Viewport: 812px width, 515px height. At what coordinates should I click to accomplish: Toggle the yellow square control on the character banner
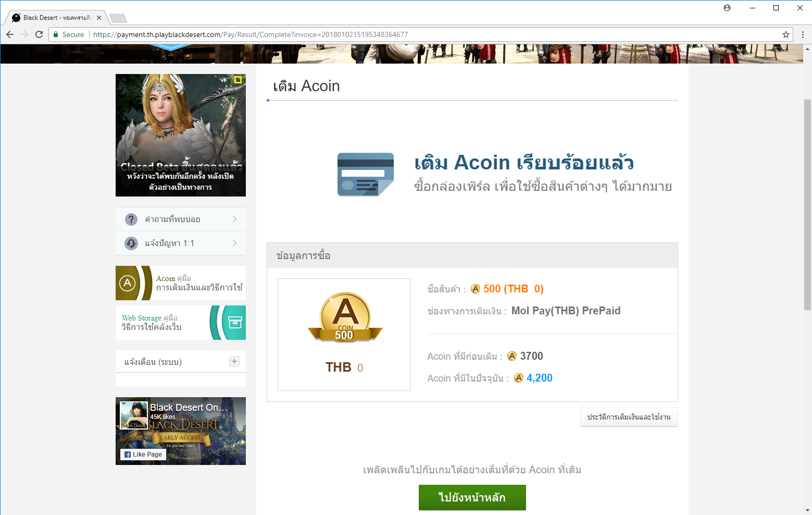(x=238, y=80)
